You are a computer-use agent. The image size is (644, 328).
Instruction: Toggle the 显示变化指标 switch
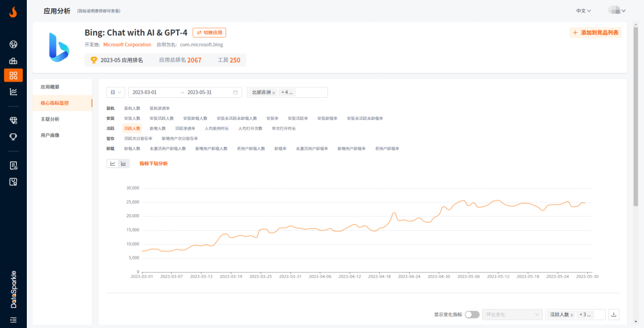tap(472, 314)
